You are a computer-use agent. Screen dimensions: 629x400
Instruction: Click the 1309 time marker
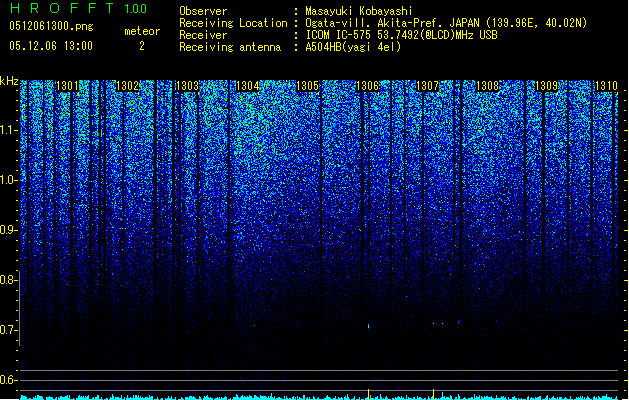[x=547, y=86]
